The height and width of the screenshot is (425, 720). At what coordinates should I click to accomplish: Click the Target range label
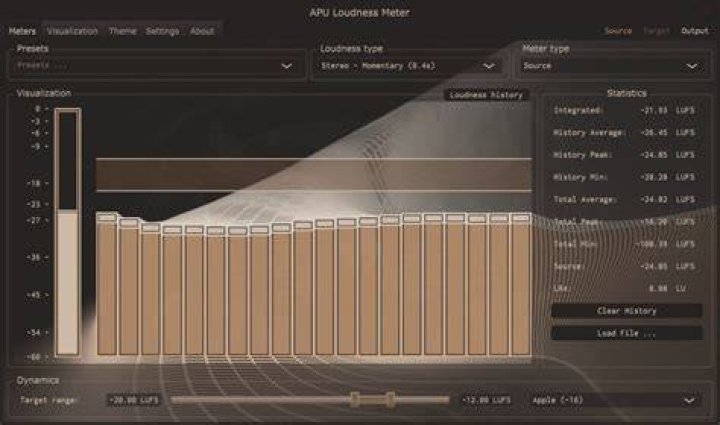(x=48, y=400)
